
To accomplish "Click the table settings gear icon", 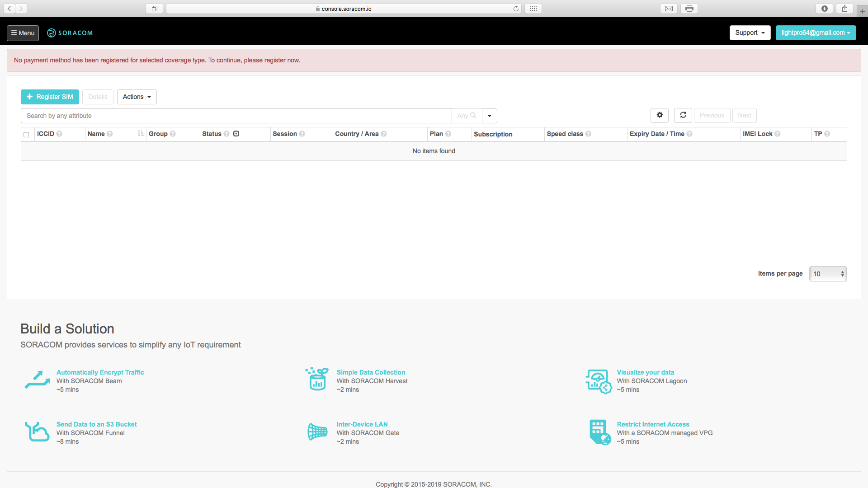I will (660, 115).
